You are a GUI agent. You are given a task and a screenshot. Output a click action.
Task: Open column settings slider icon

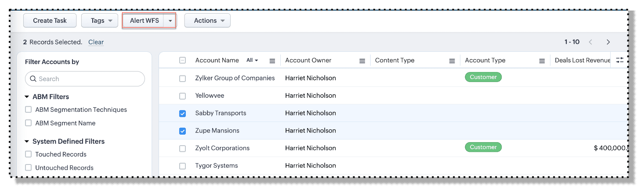click(x=619, y=60)
